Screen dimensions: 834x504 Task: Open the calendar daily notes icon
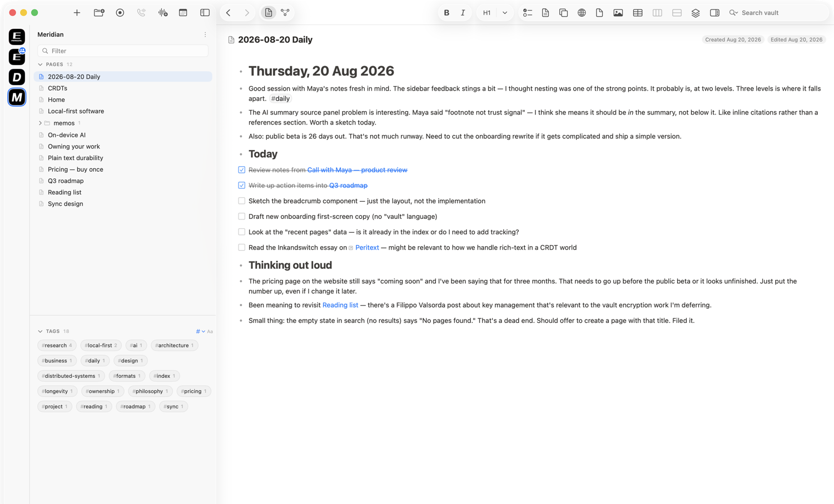(183, 13)
